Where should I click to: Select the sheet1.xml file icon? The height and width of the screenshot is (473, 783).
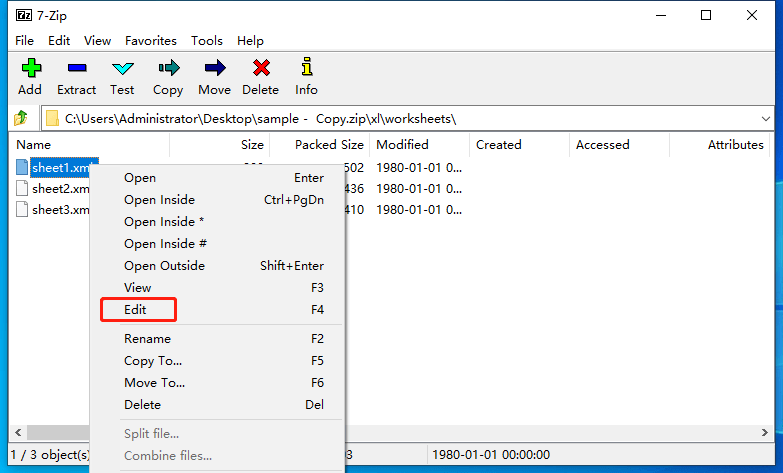click(22, 167)
